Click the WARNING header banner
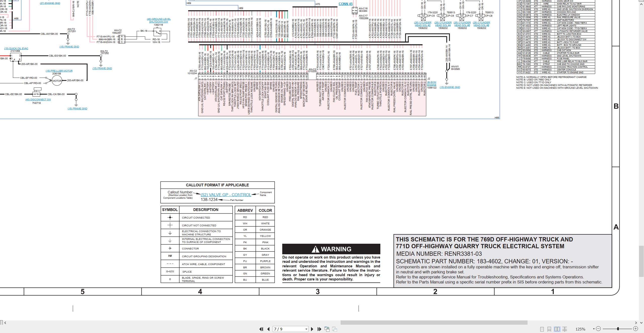 pyautogui.click(x=331, y=249)
